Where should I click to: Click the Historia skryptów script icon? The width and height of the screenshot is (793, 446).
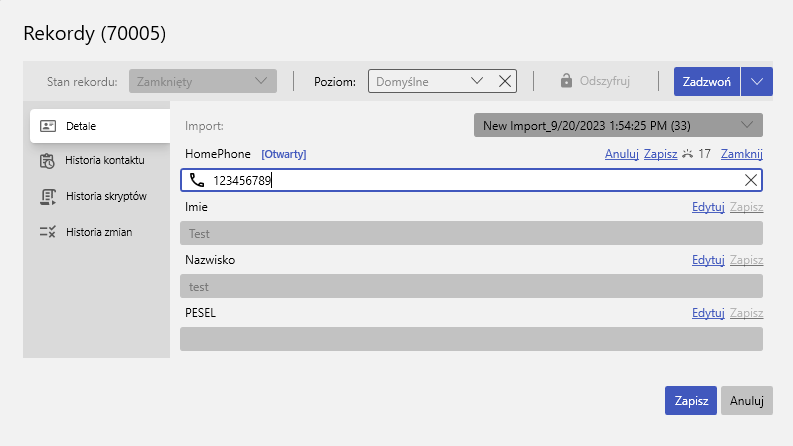point(47,196)
